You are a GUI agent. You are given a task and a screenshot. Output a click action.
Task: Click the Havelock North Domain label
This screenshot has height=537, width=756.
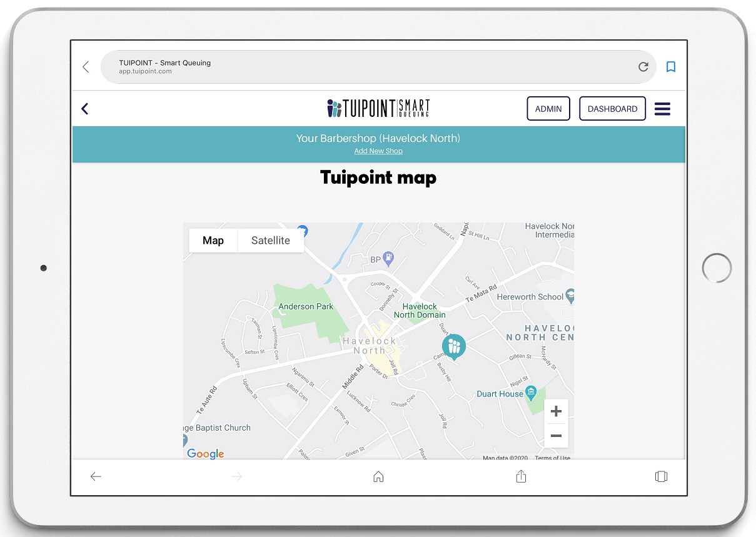(x=420, y=311)
